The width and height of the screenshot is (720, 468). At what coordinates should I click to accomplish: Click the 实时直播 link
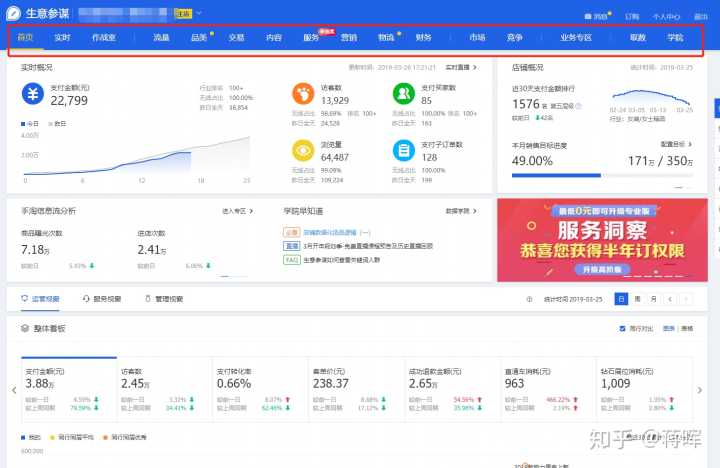tap(460, 67)
